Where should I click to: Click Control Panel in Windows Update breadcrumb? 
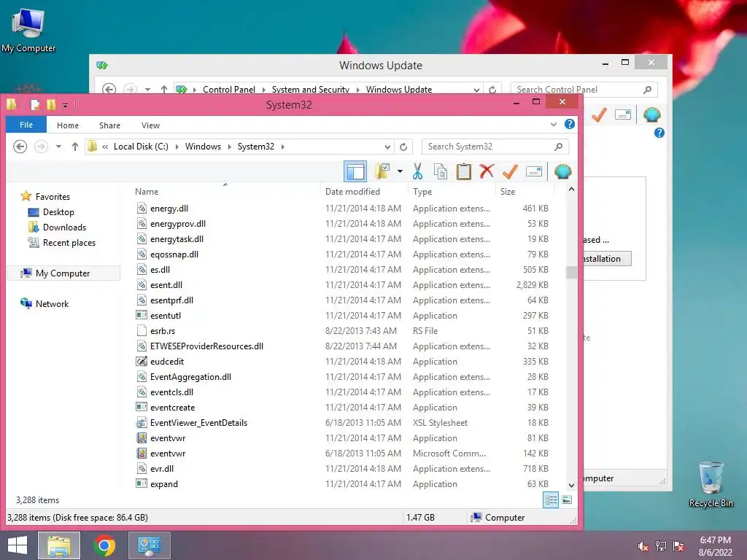coord(228,90)
